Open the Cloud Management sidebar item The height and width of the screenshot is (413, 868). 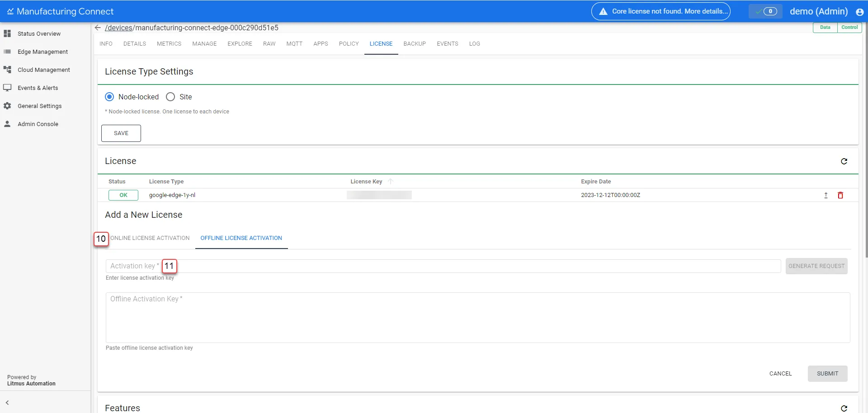[43, 70]
